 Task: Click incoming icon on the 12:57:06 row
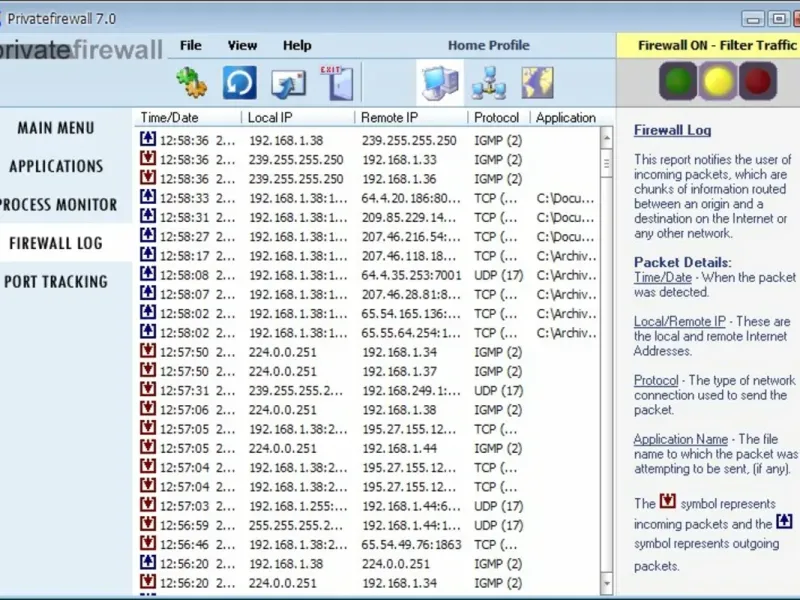click(148, 408)
